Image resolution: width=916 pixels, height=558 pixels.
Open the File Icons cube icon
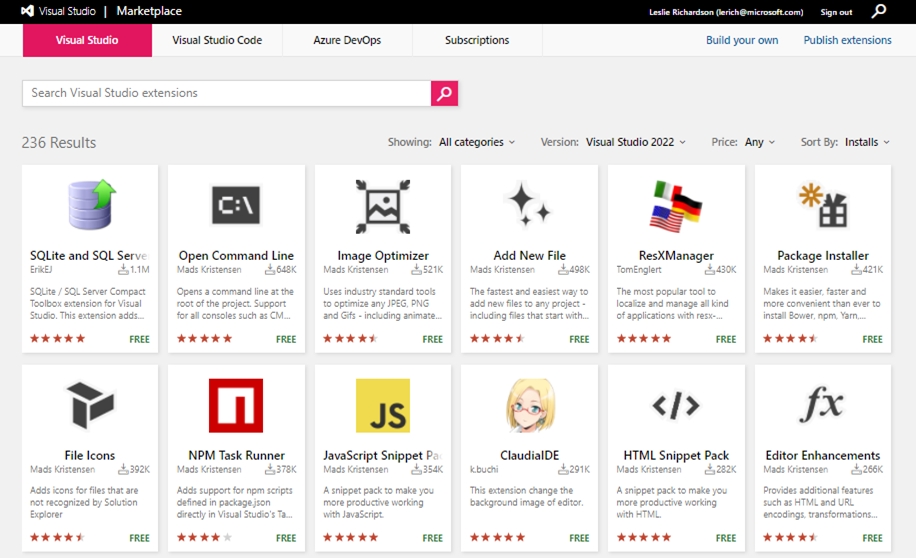90,405
